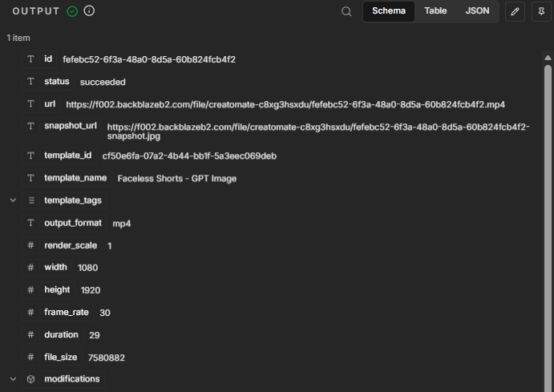554x392 pixels.
Task: Select the render_scale field label
Action: (71, 245)
